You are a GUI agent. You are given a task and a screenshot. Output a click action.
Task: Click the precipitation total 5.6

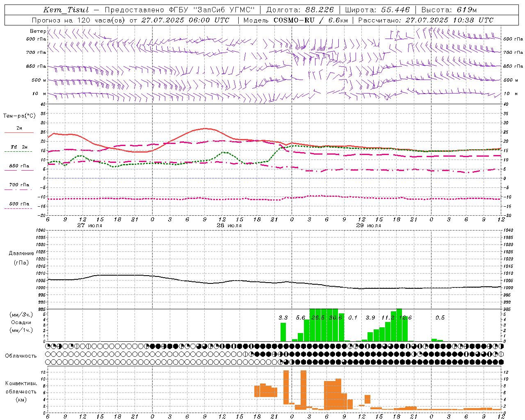(x=301, y=318)
